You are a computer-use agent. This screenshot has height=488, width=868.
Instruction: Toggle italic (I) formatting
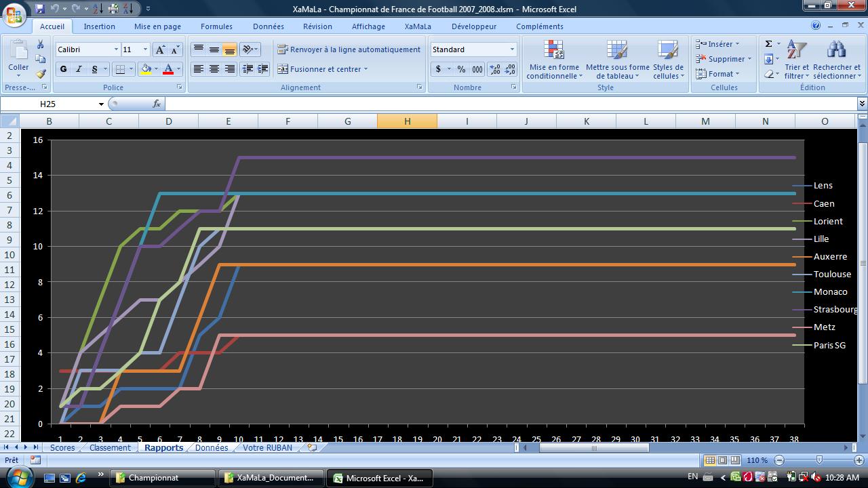(79, 69)
